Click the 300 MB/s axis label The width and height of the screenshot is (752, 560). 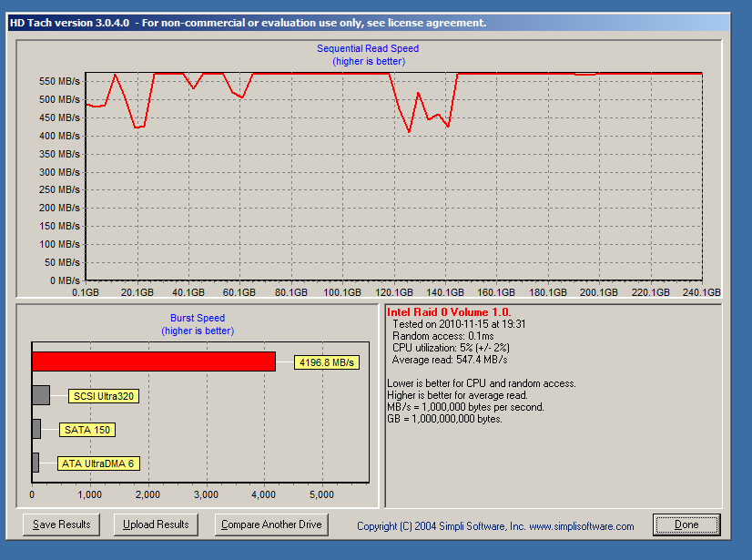point(59,172)
